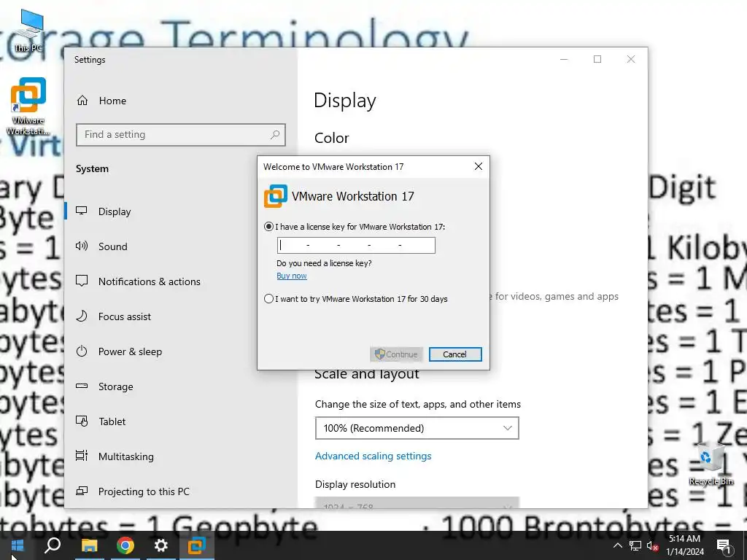
Task: Click the muted volume tray icon
Action: [652, 545]
